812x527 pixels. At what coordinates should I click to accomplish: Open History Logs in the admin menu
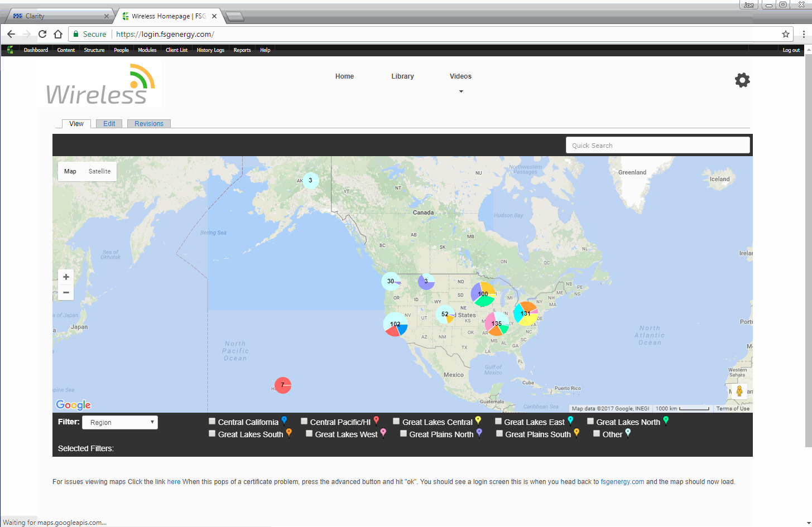point(210,50)
